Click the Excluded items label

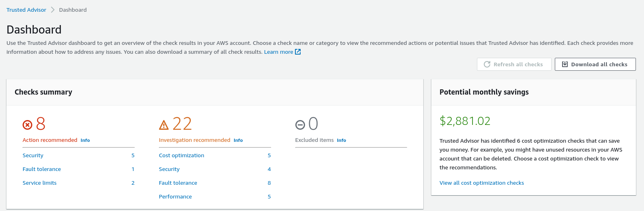314,140
